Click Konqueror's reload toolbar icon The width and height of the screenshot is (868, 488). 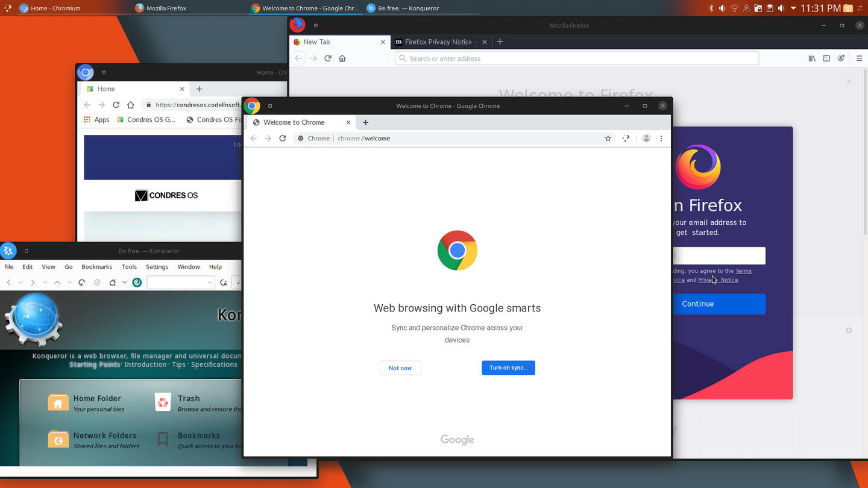(82, 282)
